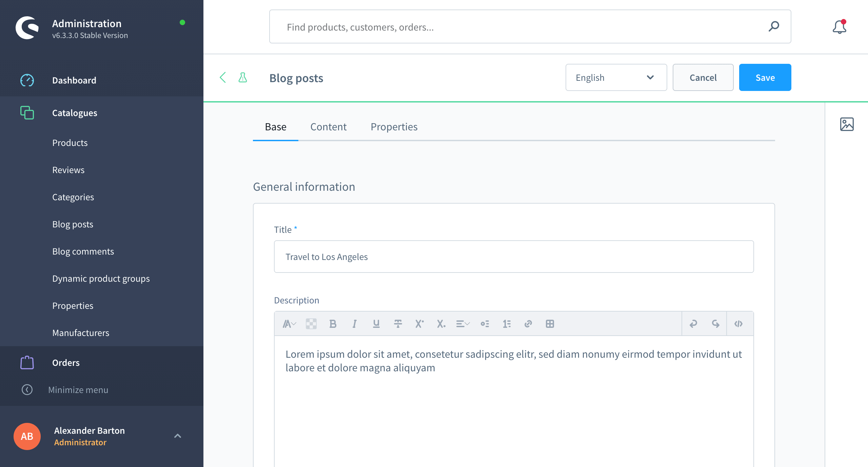Click the bold formatting icon

(x=333, y=324)
